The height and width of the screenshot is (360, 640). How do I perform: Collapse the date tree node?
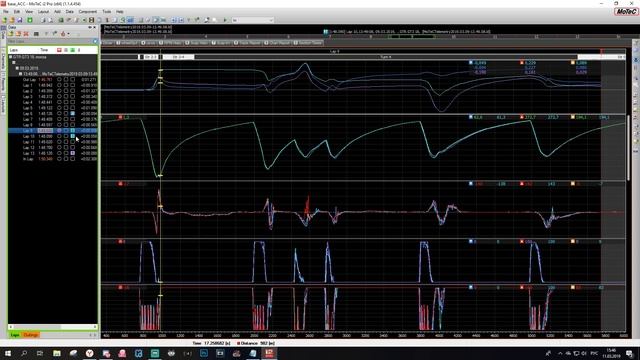18,68
